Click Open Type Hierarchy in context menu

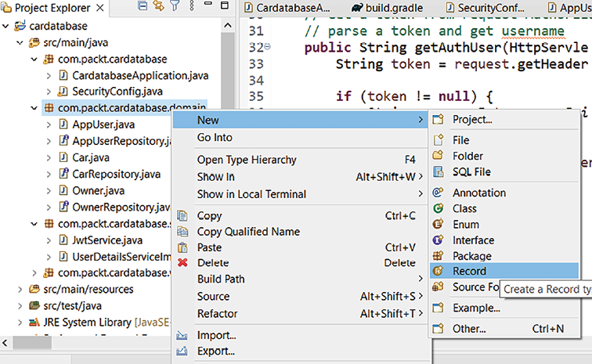(x=247, y=160)
